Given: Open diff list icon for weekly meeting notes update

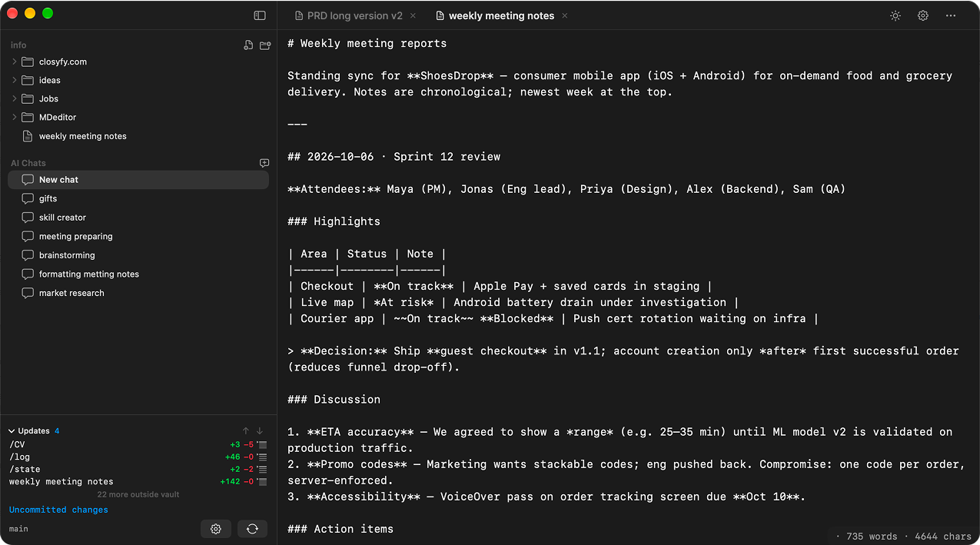Looking at the screenshot, I should [x=262, y=481].
